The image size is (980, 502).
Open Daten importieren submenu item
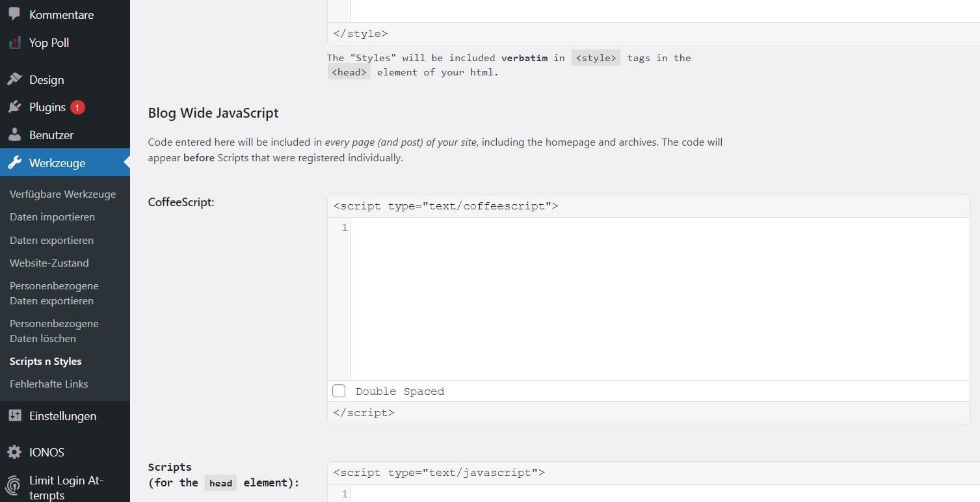[x=52, y=217]
